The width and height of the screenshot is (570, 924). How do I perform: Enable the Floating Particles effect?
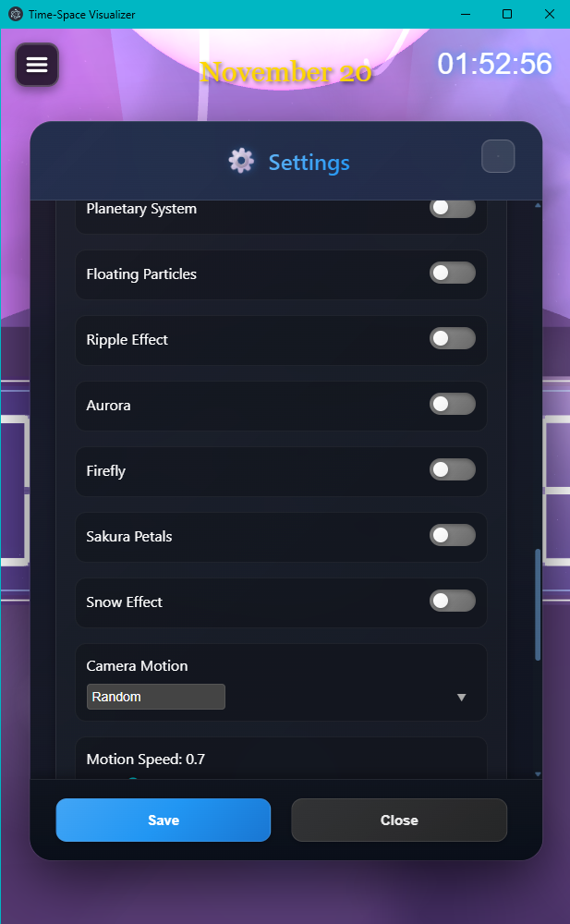tap(453, 273)
